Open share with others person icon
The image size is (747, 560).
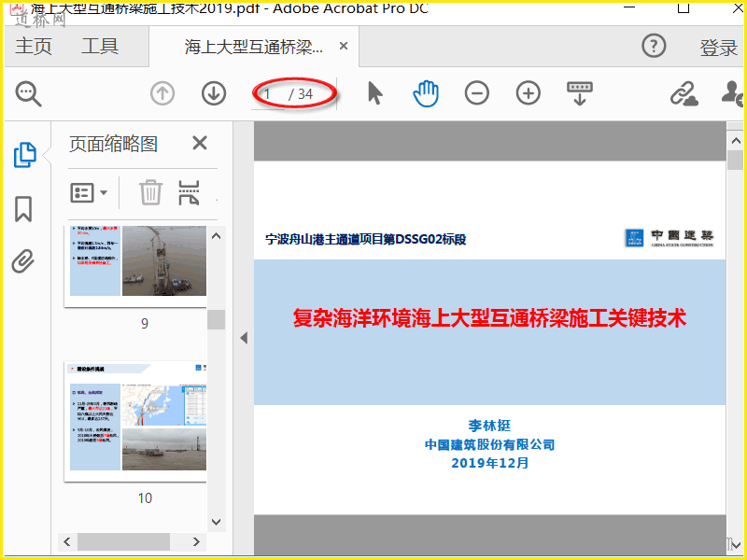click(x=734, y=93)
